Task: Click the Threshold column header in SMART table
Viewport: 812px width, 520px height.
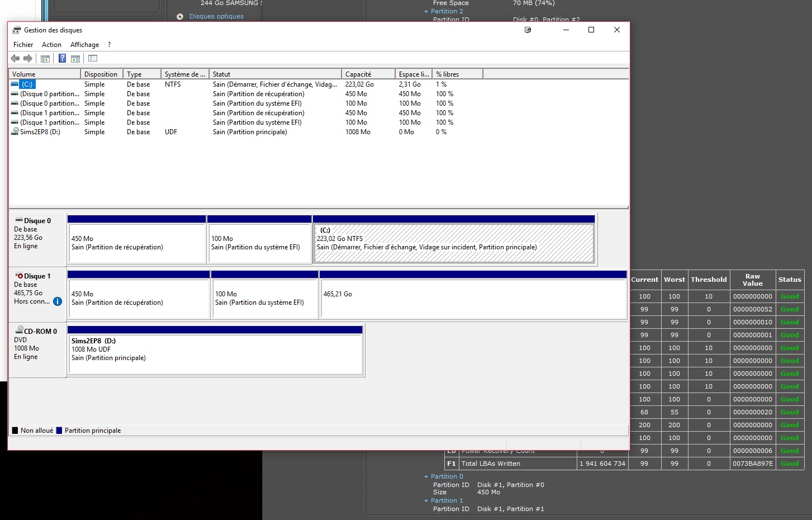Action: tap(709, 280)
